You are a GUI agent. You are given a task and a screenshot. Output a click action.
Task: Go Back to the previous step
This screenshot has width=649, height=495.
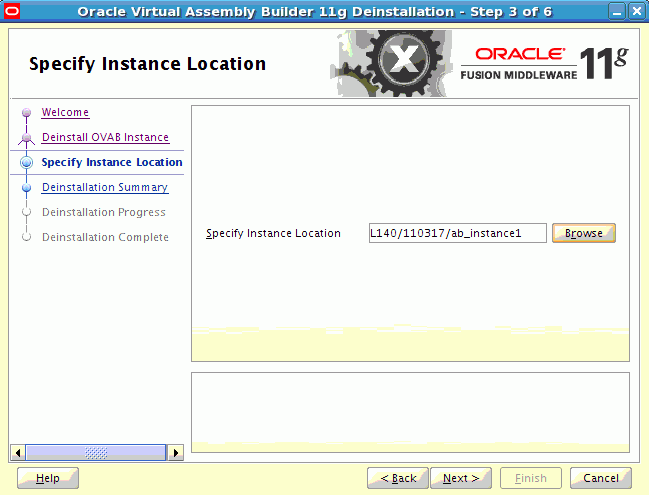pos(398,478)
